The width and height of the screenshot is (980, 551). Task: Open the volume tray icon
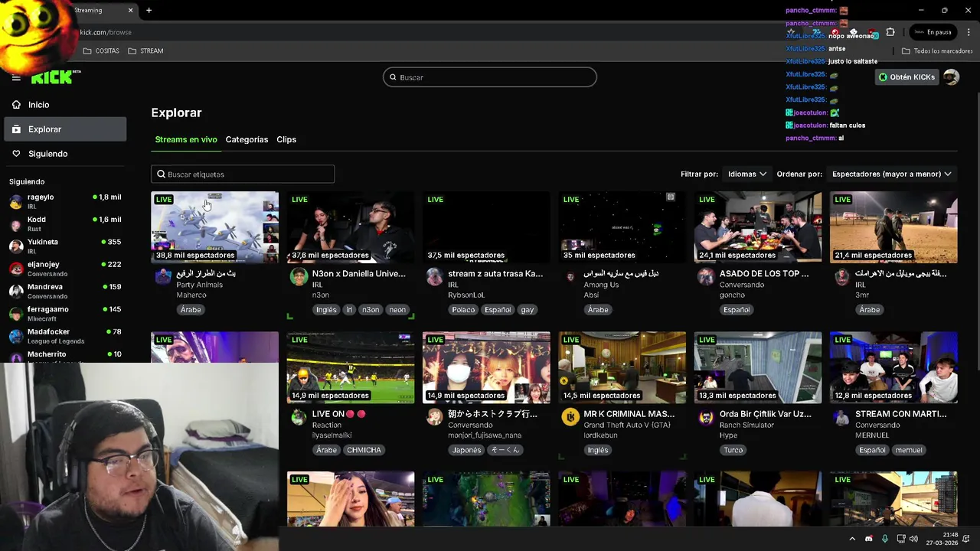click(913, 539)
